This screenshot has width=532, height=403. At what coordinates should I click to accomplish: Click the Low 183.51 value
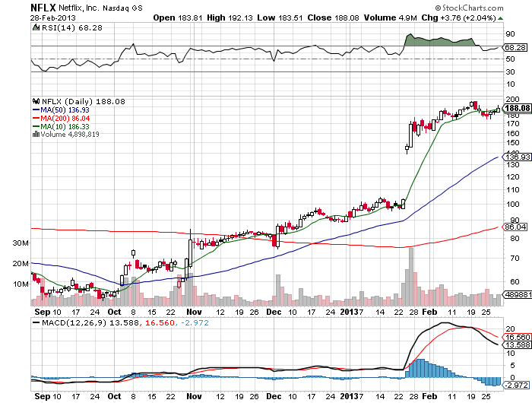click(x=280, y=17)
